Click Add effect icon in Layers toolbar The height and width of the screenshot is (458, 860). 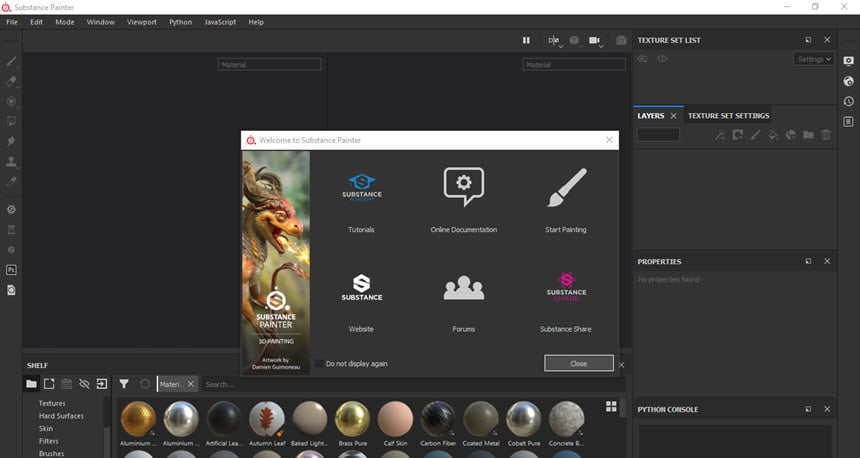[720, 135]
